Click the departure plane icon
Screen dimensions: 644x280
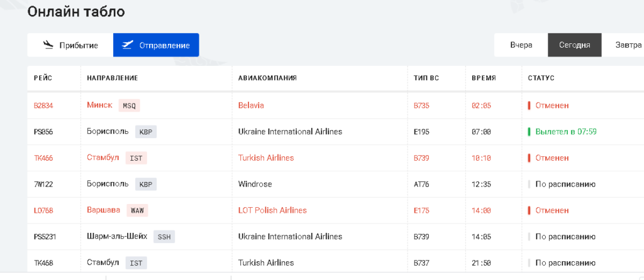(x=128, y=45)
